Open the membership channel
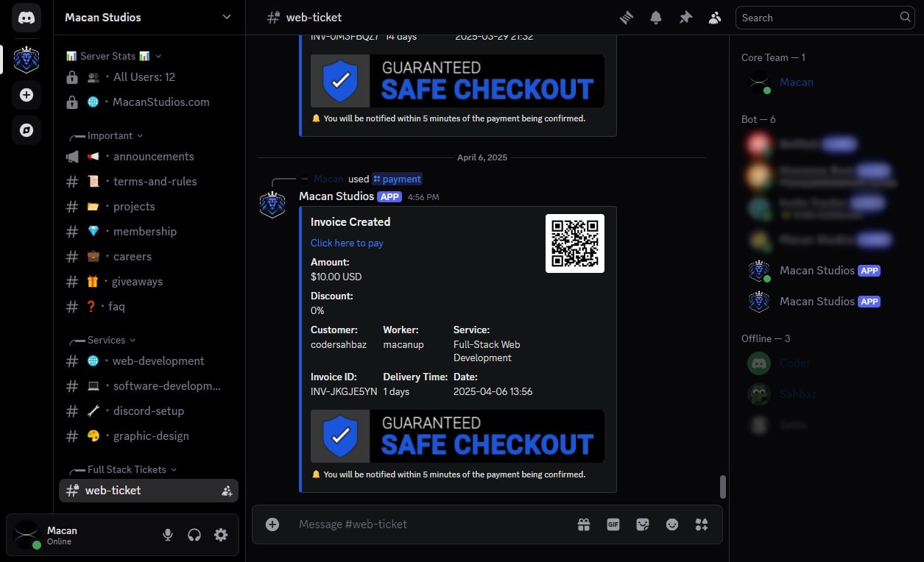This screenshot has height=562, width=924. 149,232
